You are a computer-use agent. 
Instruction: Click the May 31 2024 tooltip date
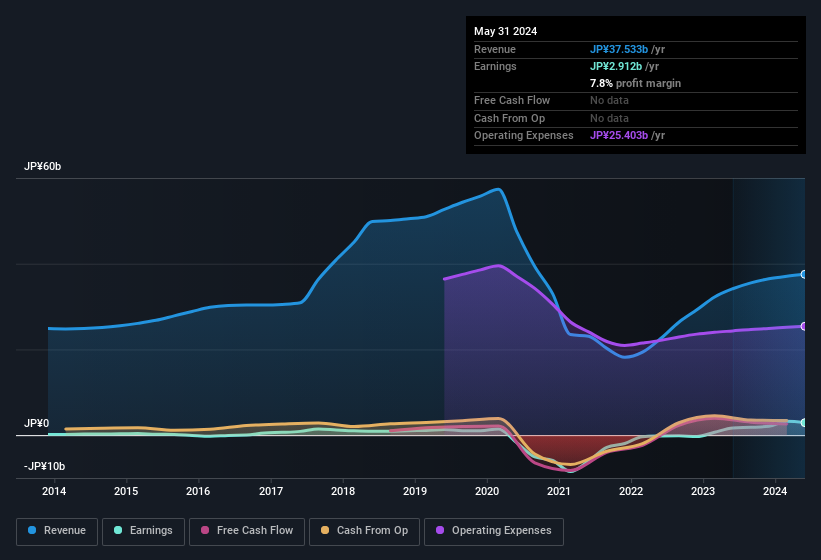point(505,31)
